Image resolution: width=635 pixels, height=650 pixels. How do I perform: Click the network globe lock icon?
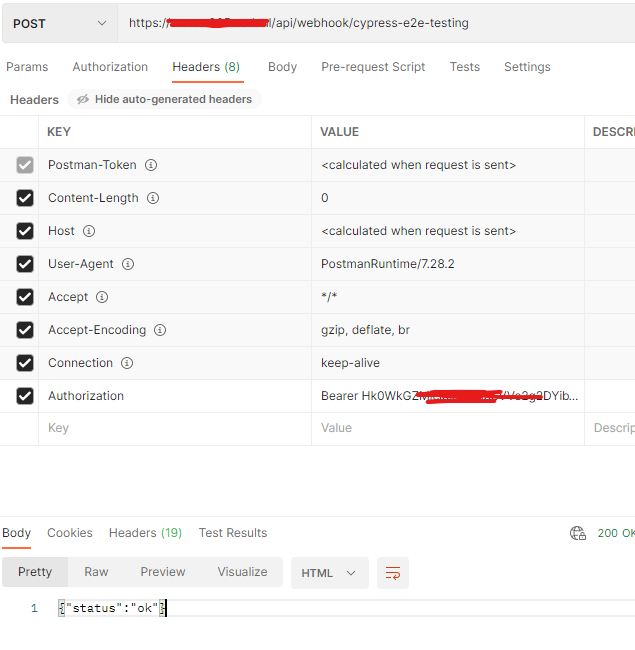point(578,533)
